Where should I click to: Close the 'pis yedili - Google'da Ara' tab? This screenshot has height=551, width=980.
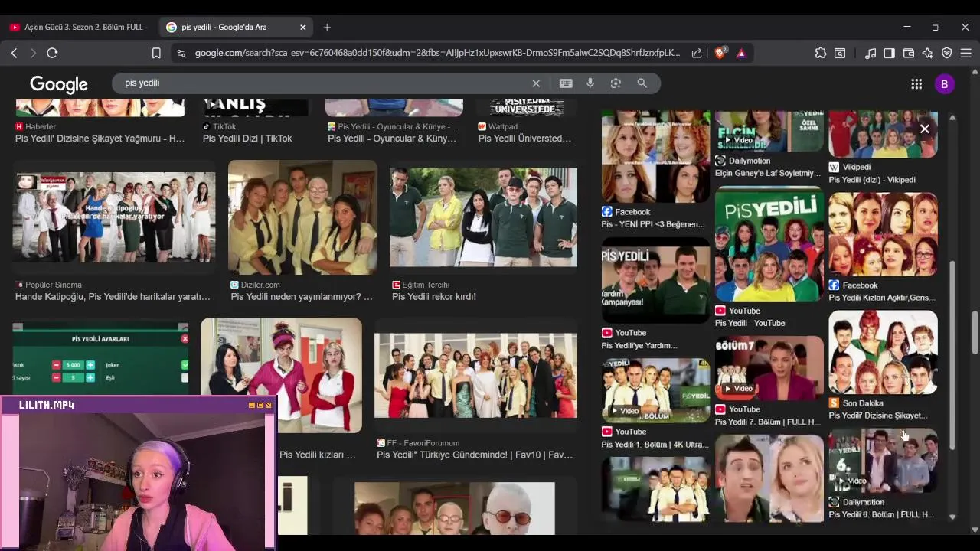coord(302,27)
